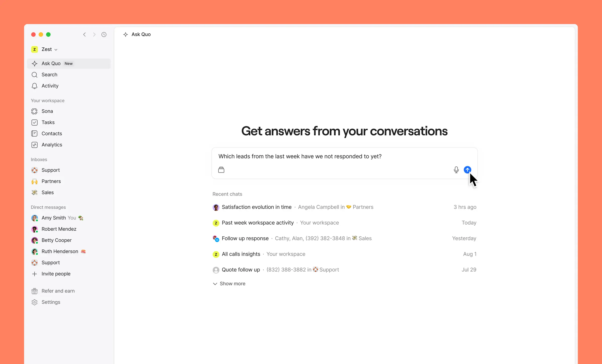
Task: Open the Support inbox
Action: [69, 170]
